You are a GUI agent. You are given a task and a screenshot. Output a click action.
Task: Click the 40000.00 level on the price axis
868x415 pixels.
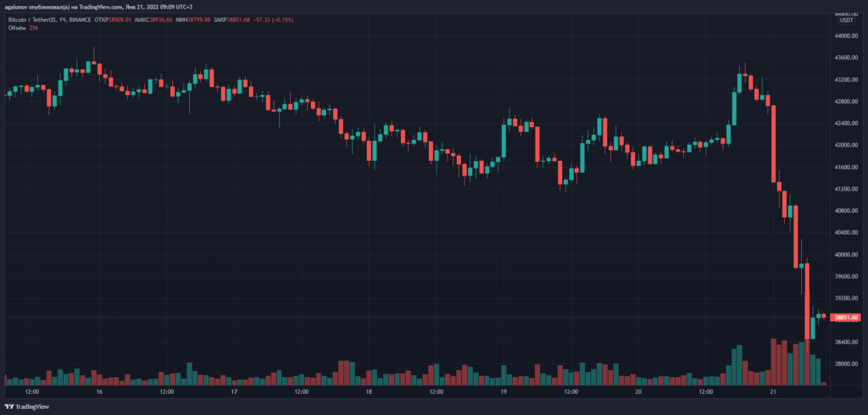847,255
